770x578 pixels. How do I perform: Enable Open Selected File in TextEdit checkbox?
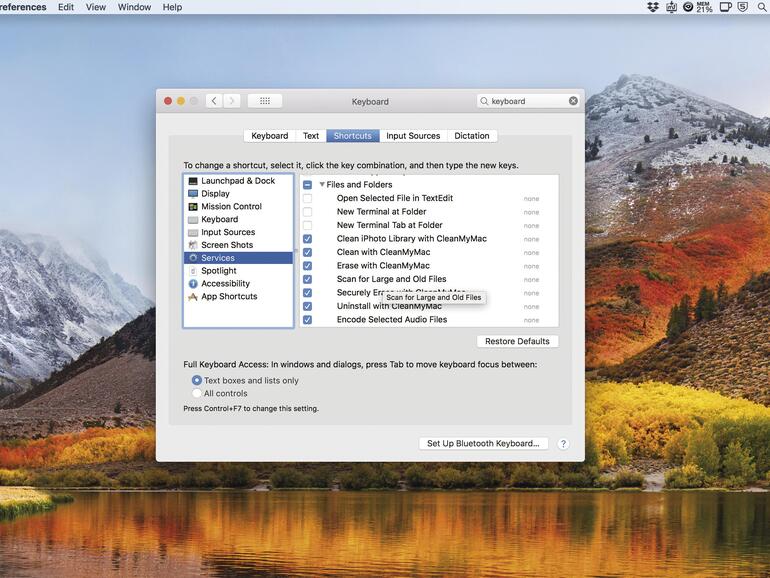click(307, 198)
